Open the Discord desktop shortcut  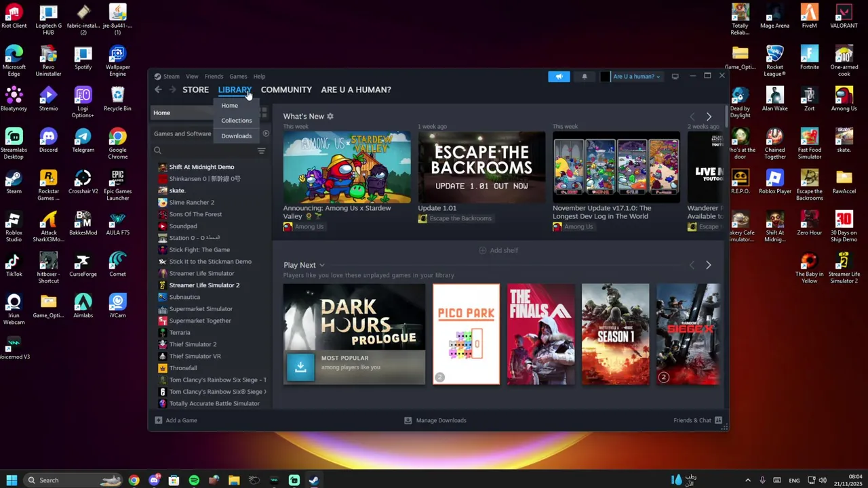click(48, 141)
